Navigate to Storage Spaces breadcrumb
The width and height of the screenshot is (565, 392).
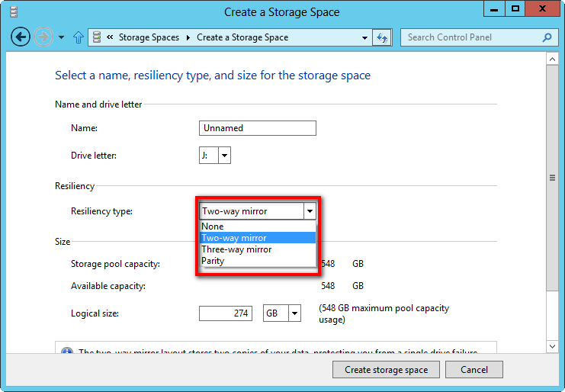point(149,37)
